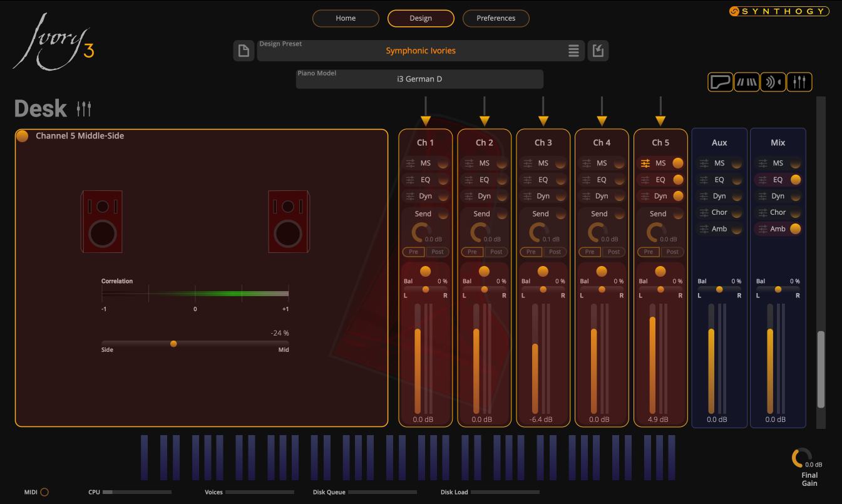Viewport: 842px width, 504px height.
Task: Open the Ch 2 EQ settings sliders icon
Action: tap(469, 180)
